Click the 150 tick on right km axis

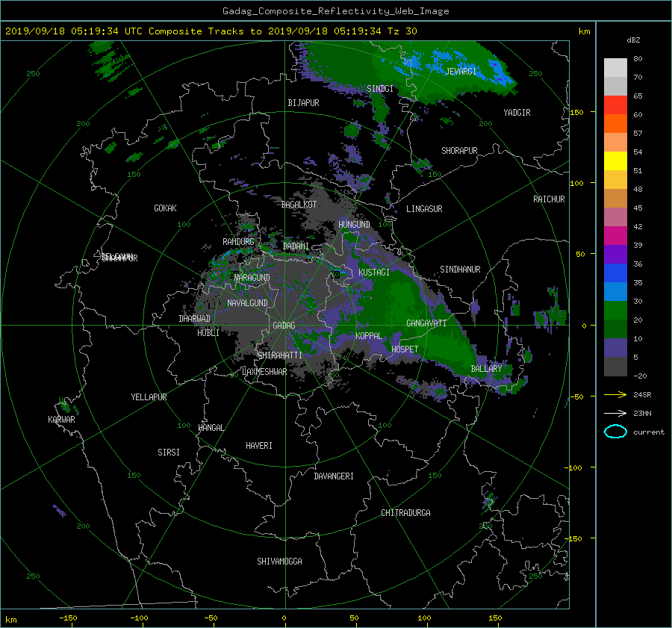pyautogui.click(x=577, y=112)
